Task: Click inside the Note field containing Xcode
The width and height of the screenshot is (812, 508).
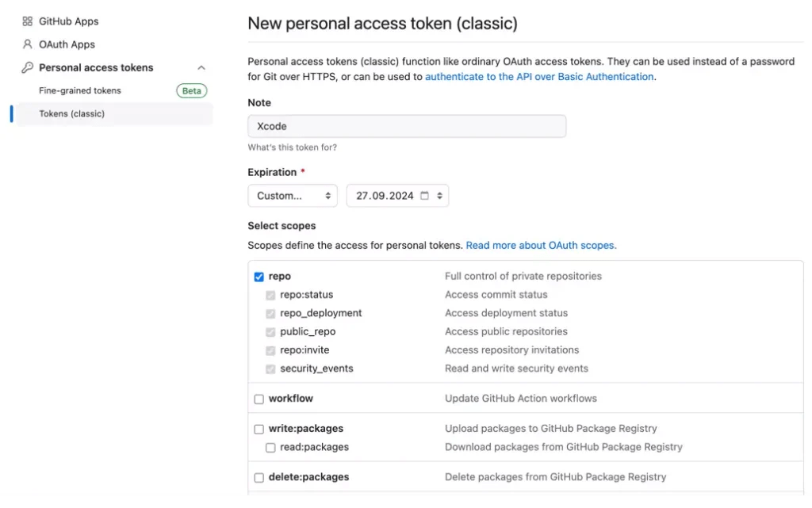Action: pyautogui.click(x=407, y=125)
